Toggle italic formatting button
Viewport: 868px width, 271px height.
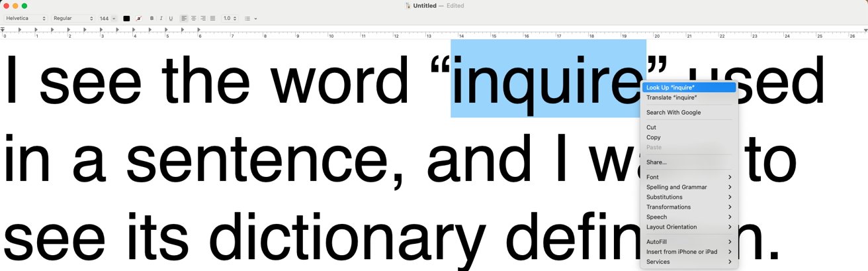(161, 19)
